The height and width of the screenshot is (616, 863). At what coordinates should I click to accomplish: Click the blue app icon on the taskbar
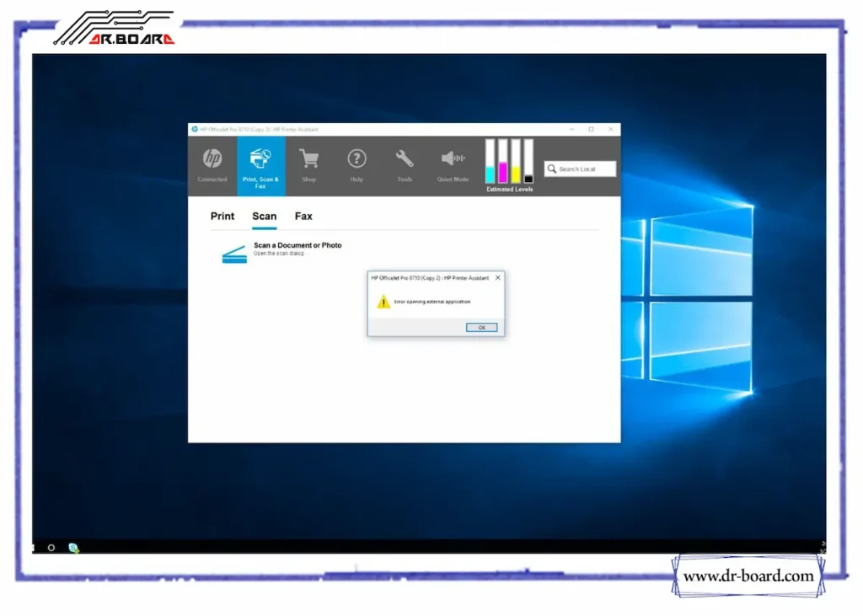click(x=73, y=547)
